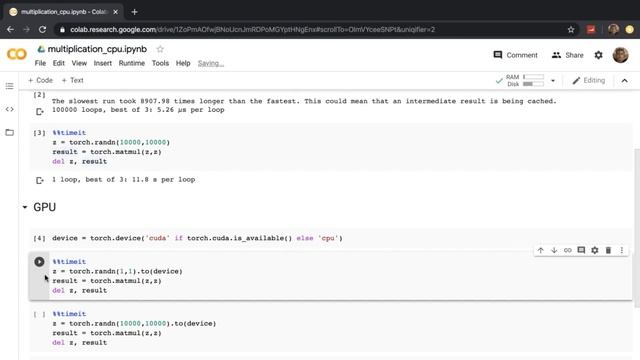
Task: Open the Editing mode selector
Action: tap(588, 80)
